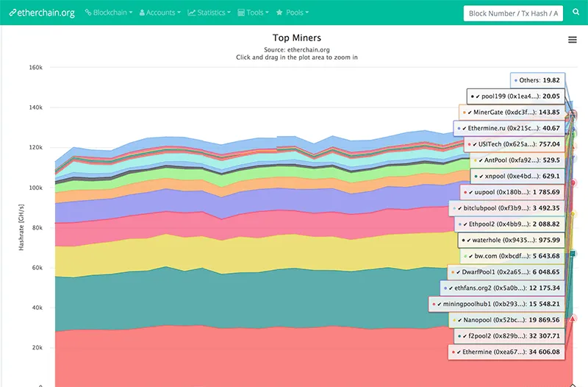Focus the Block Number / Tx Hash search field

[x=513, y=13]
